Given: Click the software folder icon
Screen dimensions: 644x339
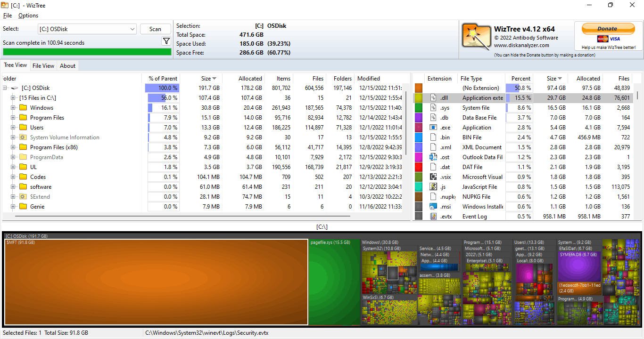Looking at the screenshot, I should [x=23, y=187].
